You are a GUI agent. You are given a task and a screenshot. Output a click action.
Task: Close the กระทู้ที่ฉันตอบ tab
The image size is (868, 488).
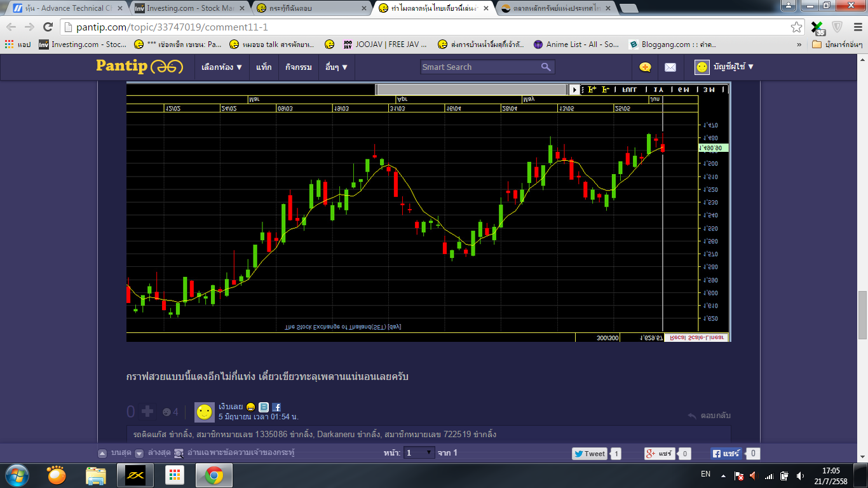pos(363,8)
